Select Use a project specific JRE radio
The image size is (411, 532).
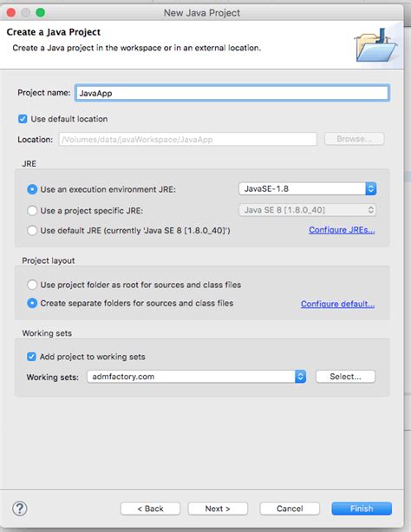coord(32,211)
